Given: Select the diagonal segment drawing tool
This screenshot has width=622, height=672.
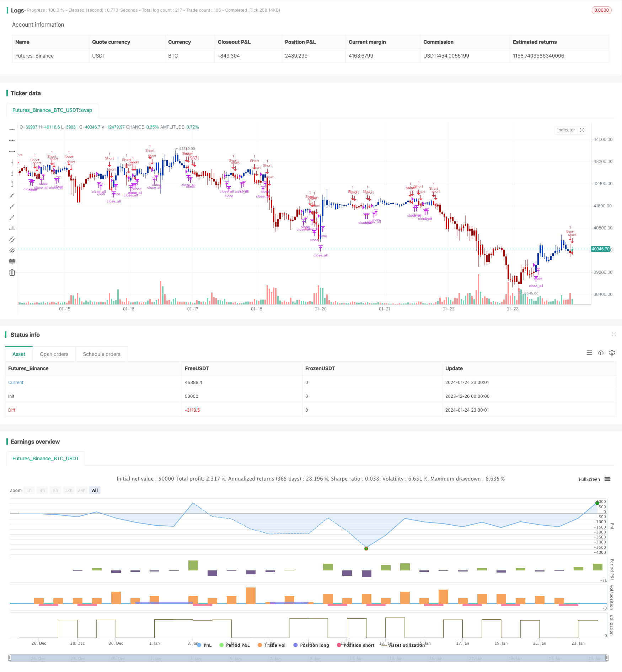Looking at the screenshot, I should point(12,217).
